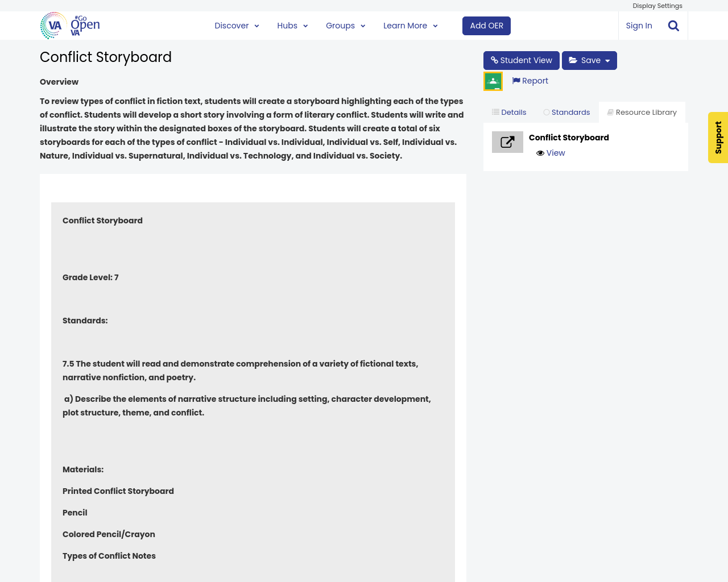Share via the Google Classroom icon
Image resolution: width=728 pixels, height=582 pixels.
[493, 81]
